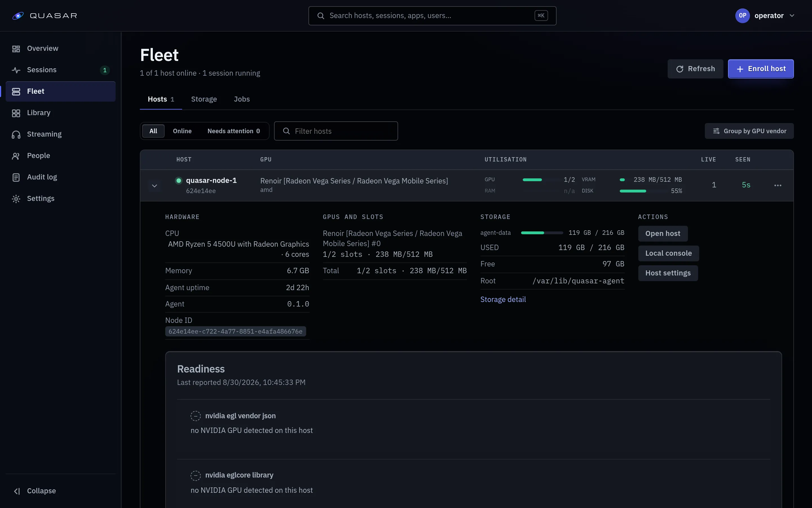The width and height of the screenshot is (812, 508).
Task: Click the ⌘K shortcut badge in search
Action: pyautogui.click(x=541, y=16)
